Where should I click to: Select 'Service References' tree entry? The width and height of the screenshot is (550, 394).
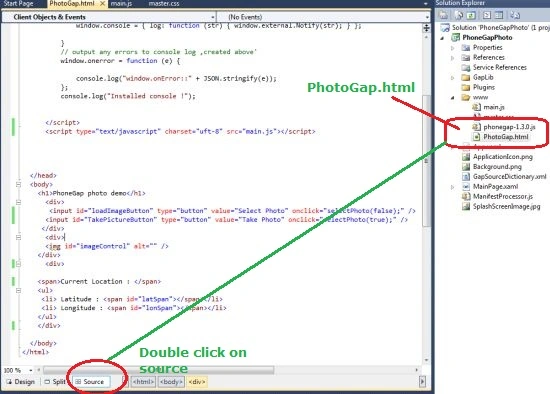(x=499, y=67)
